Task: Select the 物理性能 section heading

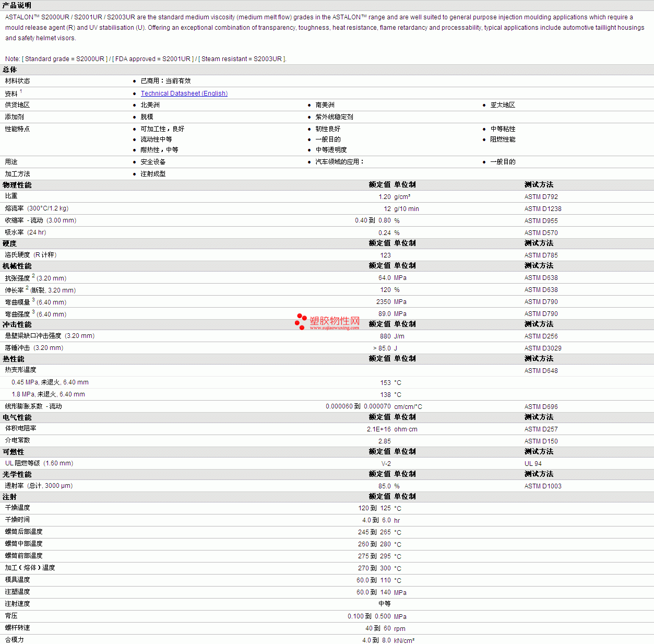Action: (17, 185)
